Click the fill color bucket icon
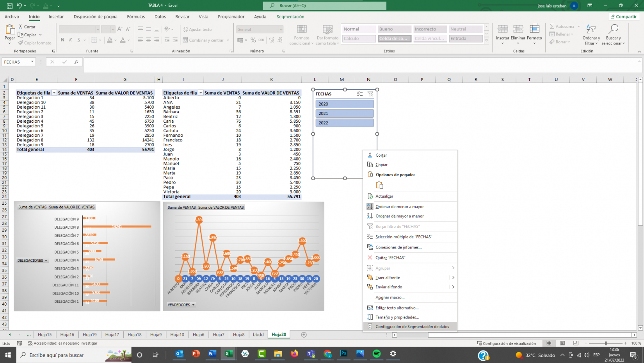Screen dimensions: 644x363 point(110,40)
